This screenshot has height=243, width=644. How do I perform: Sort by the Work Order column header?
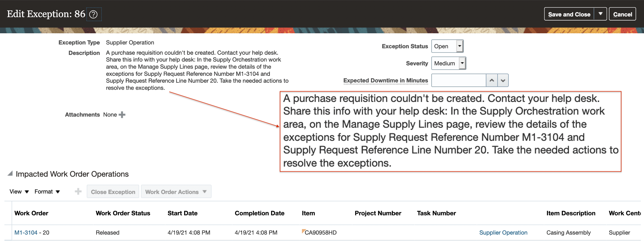tap(31, 213)
